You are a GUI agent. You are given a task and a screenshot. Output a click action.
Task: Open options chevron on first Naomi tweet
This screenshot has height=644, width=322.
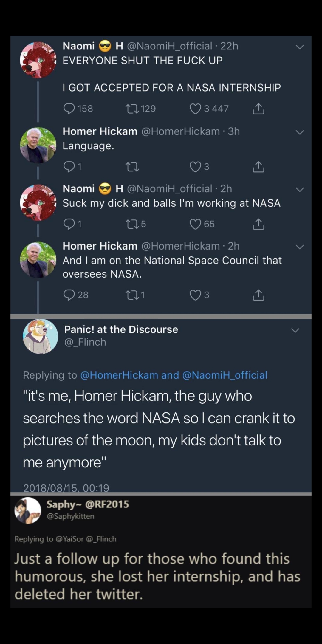pos(299,47)
